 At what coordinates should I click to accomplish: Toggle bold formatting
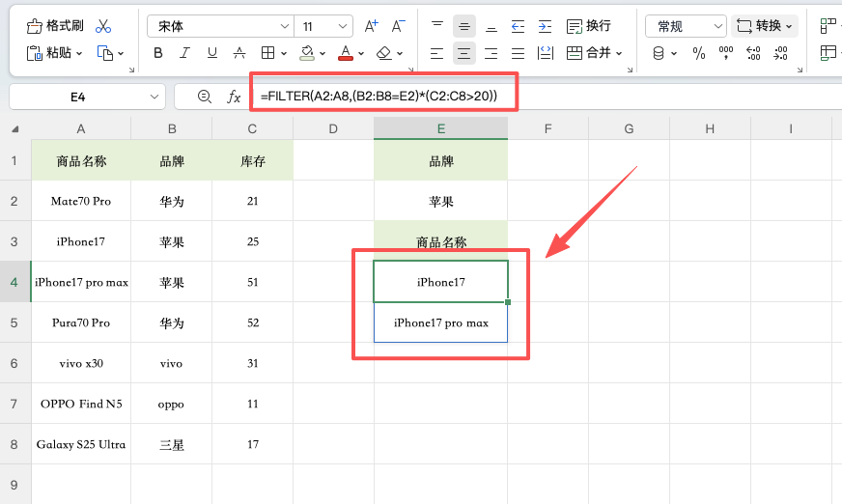(x=158, y=53)
